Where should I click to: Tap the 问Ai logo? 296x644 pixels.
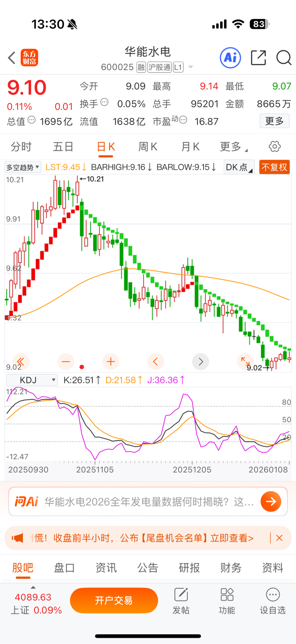click(x=27, y=501)
